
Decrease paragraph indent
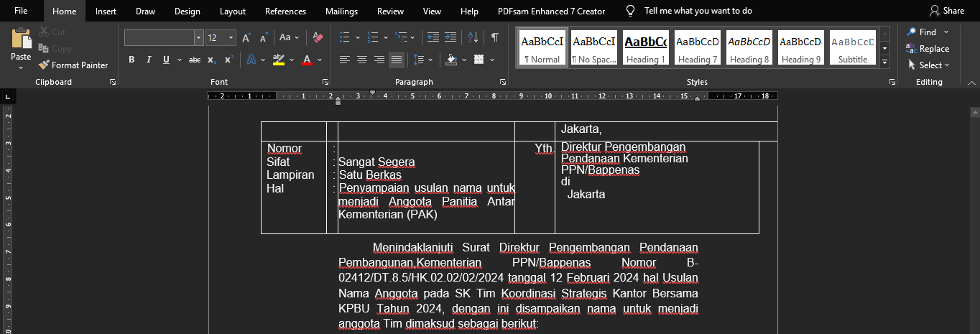pos(433,37)
